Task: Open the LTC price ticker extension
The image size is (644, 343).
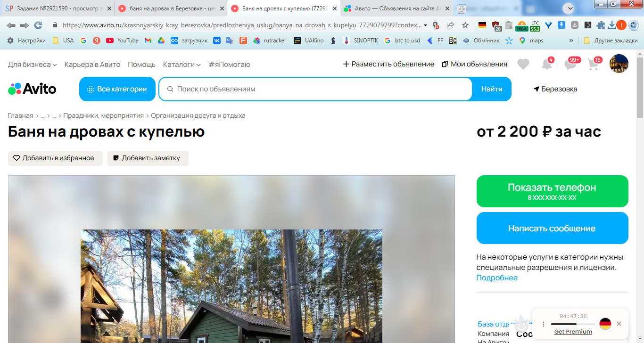Action: point(535,25)
